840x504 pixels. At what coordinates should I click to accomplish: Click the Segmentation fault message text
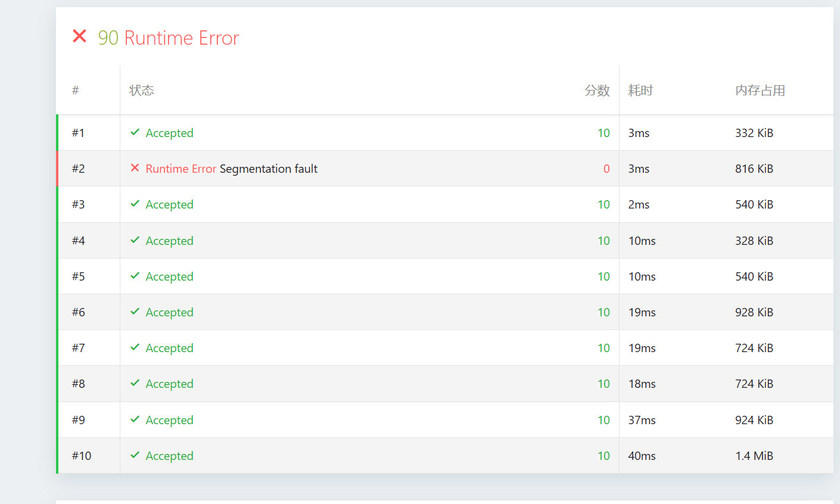pyautogui.click(x=268, y=169)
